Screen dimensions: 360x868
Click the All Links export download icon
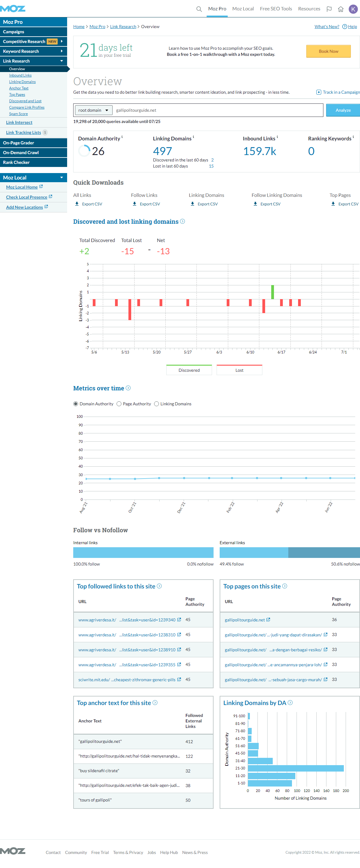[77, 204]
